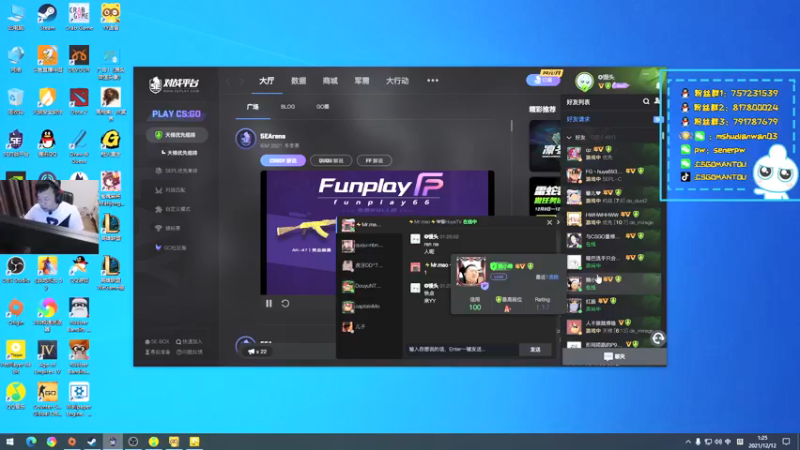Switch to the 大厅 lobby tab

[x=267, y=81]
